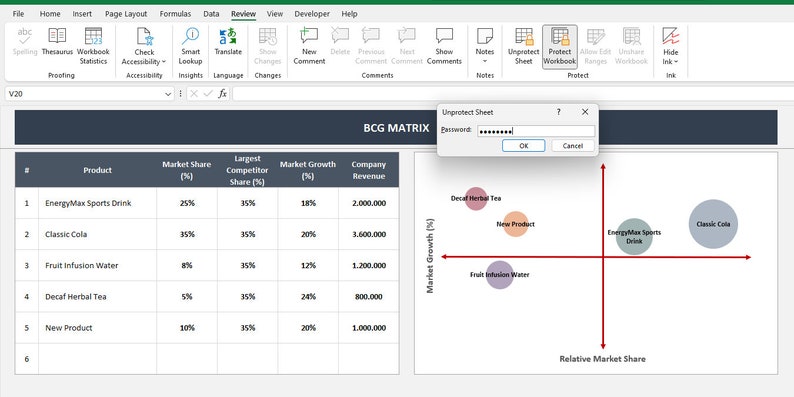
Task: Open the Formulas tab
Action: [175, 14]
